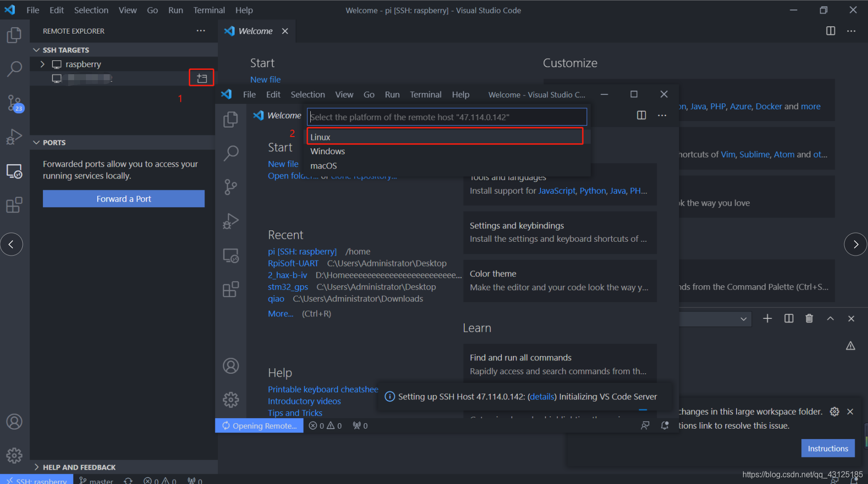Split editor in the front window

tap(641, 115)
